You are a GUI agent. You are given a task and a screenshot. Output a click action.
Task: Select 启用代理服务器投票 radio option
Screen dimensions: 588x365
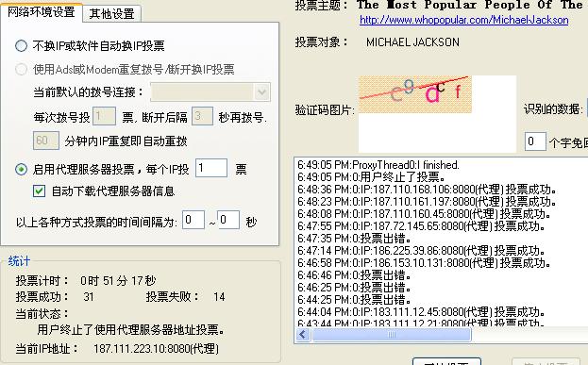point(21,170)
